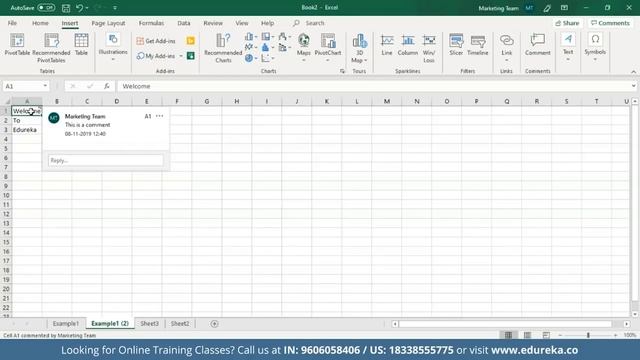The width and height of the screenshot is (640, 360).
Task: Toggle the AutoSave switch
Action: click(46, 8)
